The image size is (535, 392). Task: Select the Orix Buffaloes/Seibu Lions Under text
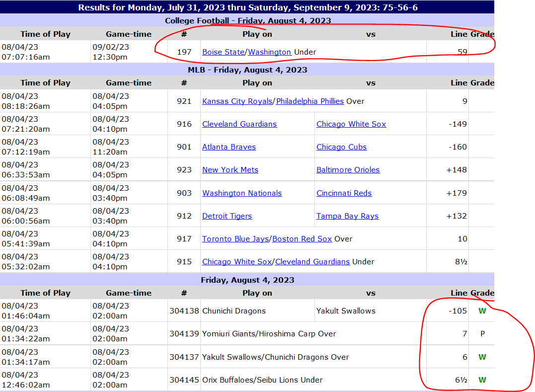(262, 380)
